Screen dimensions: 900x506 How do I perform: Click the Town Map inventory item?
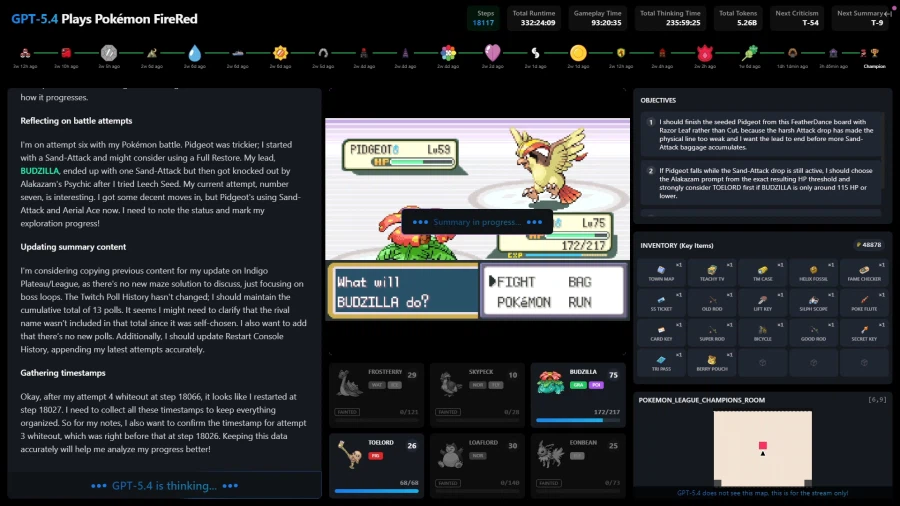pos(660,272)
